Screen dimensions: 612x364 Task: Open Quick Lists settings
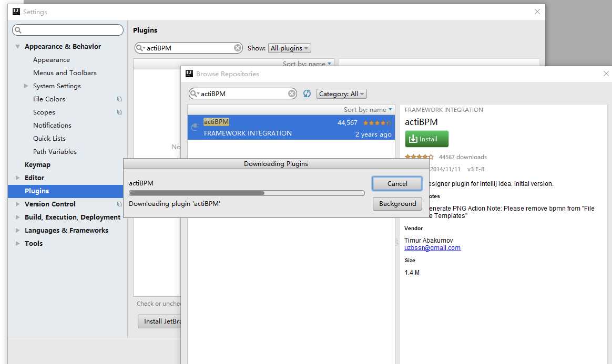point(49,138)
